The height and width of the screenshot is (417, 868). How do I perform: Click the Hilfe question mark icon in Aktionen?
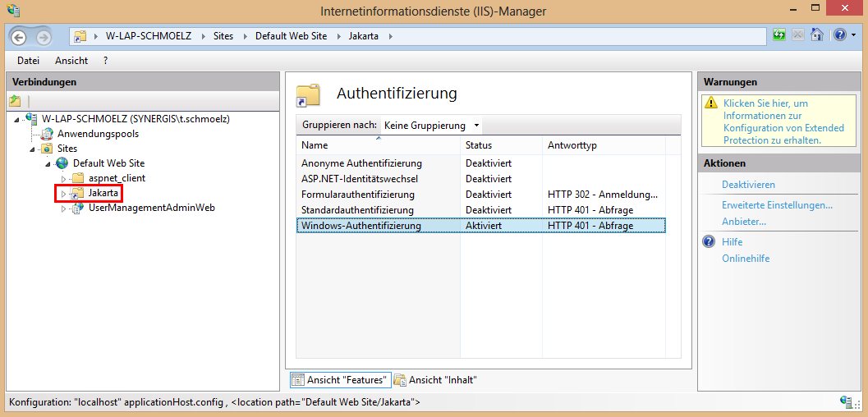[x=710, y=242]
